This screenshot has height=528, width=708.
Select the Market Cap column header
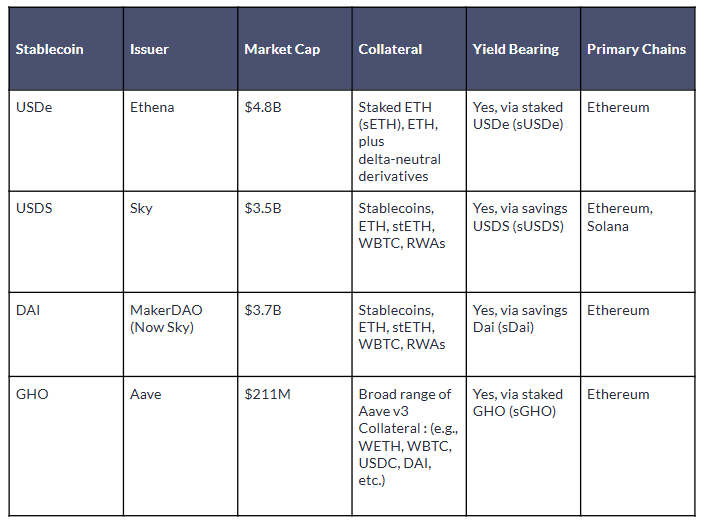tap(280, 49)
